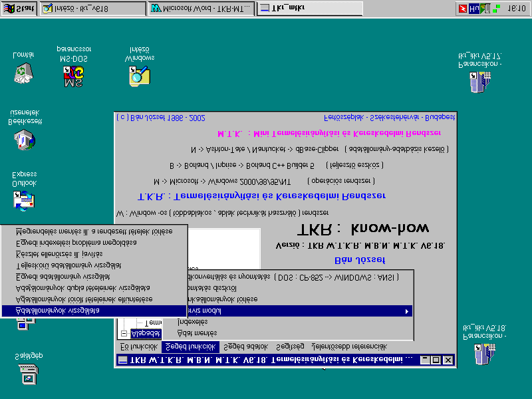Open the Segéd adatok menu
This screenshot has height=399, width=532.
pyautogui.click(x=245, y=346)
